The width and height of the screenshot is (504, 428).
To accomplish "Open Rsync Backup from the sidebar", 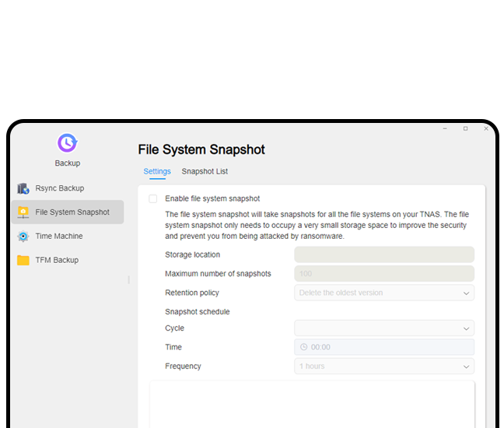I will (59, 188).
